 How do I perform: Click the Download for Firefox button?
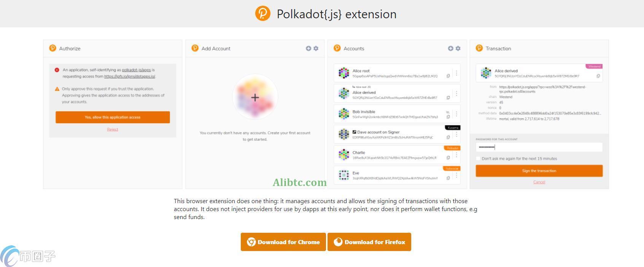369,242
